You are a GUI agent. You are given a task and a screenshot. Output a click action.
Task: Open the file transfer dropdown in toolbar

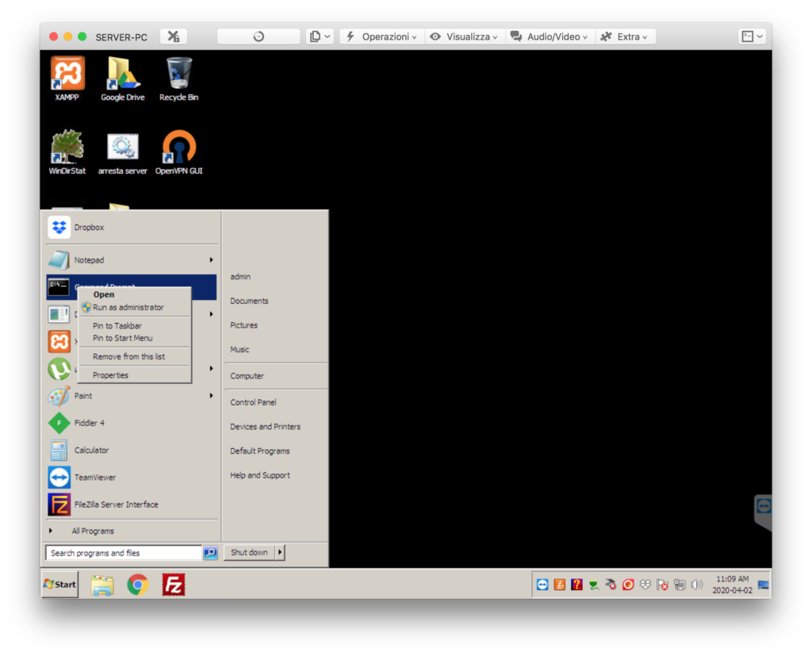click(x=320, y=36)
